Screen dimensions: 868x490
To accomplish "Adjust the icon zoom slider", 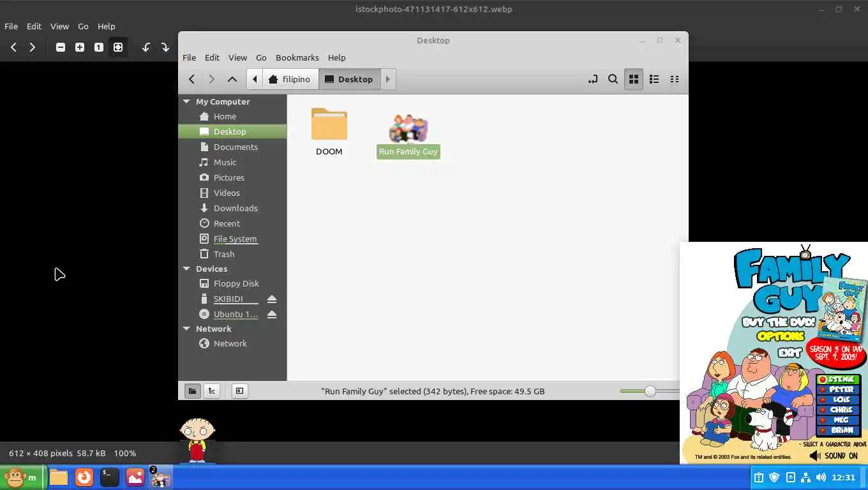I will coord(650,391).
